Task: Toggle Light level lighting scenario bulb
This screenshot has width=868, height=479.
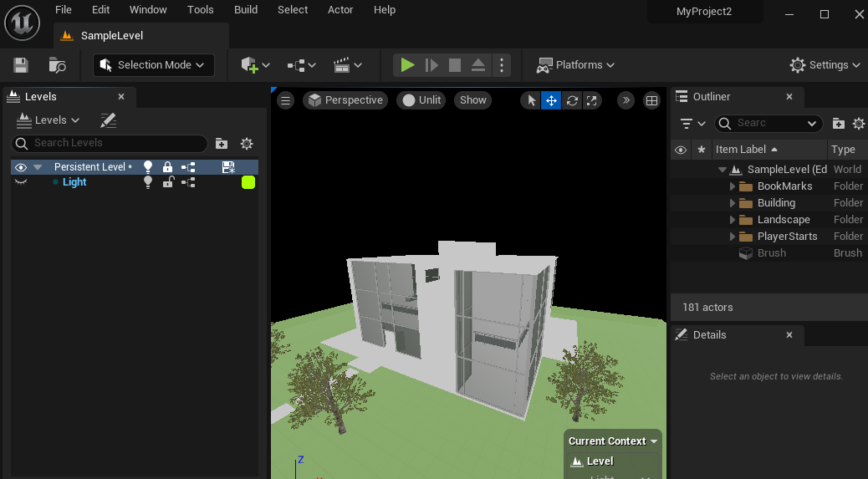Action: 148,182
